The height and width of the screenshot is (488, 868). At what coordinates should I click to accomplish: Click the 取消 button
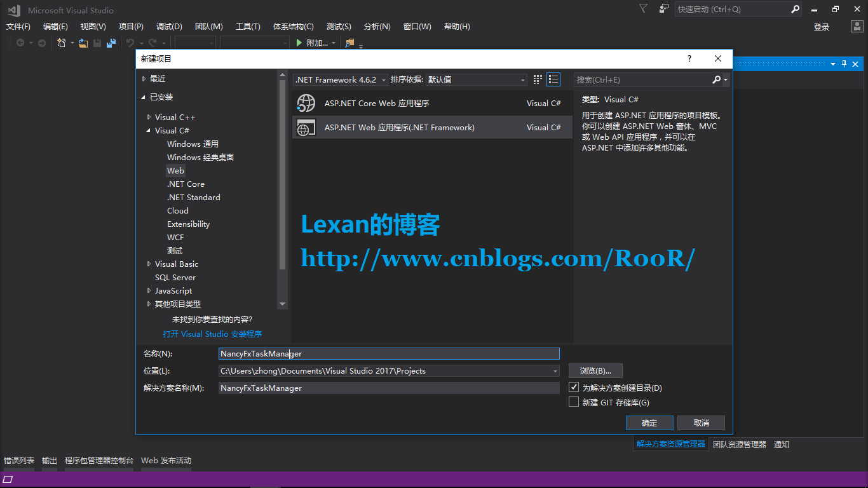pyautogui.click(x=701, y=423)
